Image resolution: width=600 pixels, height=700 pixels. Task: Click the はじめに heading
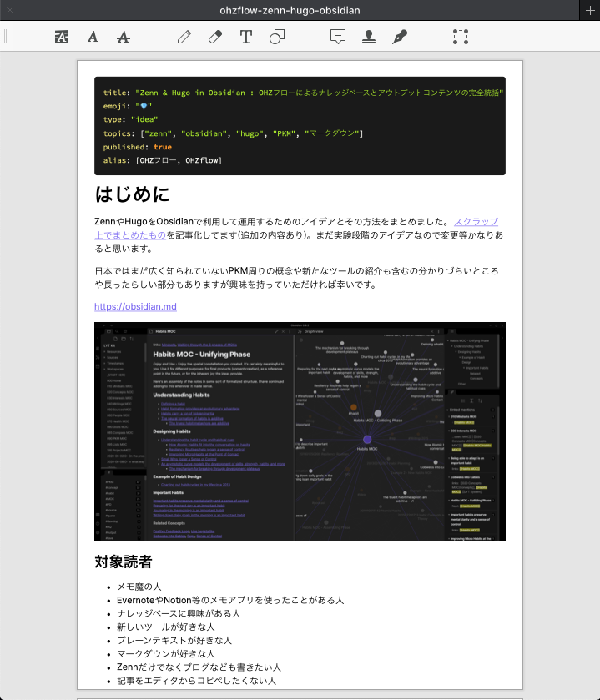(x=132, y=194)
